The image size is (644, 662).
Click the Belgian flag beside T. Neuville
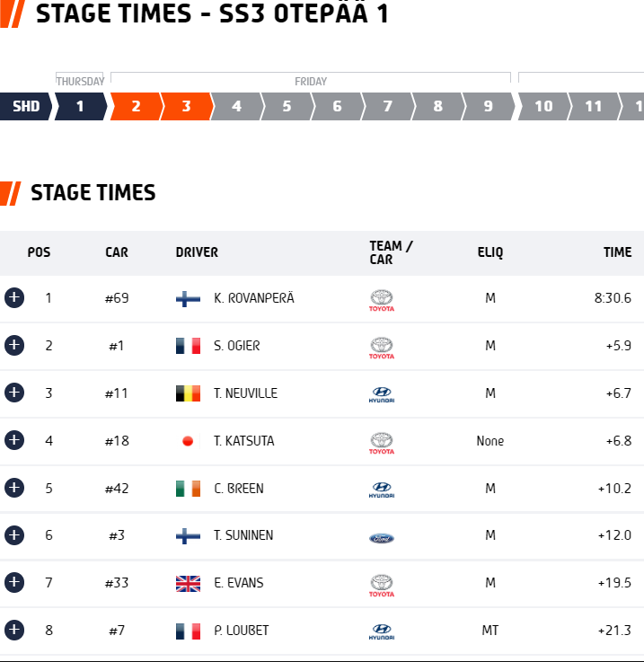pos(188,393)
